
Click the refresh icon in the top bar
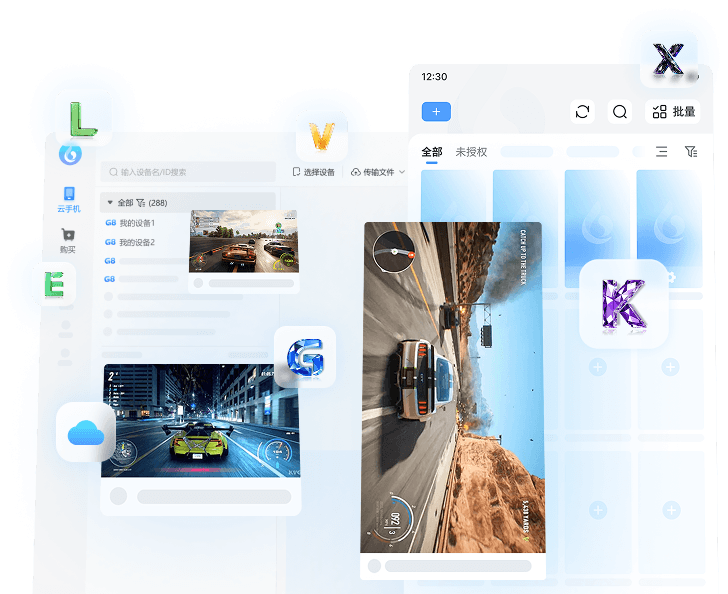582,112
